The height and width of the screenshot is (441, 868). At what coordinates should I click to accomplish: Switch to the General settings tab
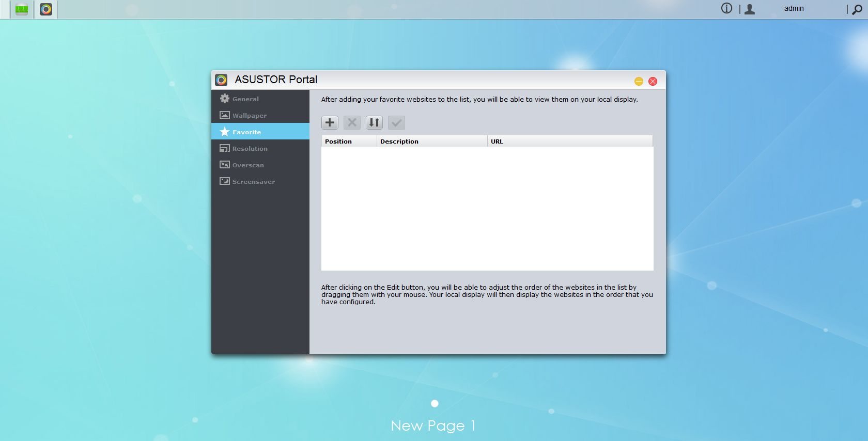tap(260, 99)
